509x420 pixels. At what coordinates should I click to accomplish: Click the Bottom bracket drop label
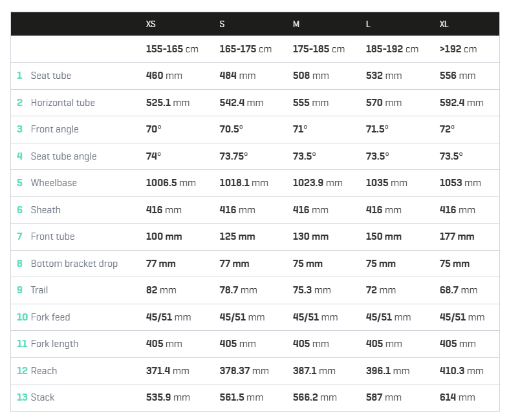pos(74,264)
